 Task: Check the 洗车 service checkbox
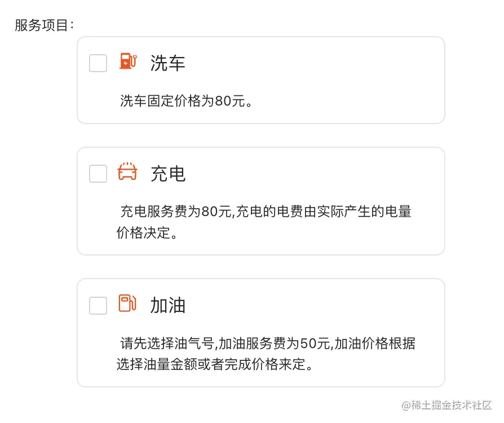pos(98,63)
